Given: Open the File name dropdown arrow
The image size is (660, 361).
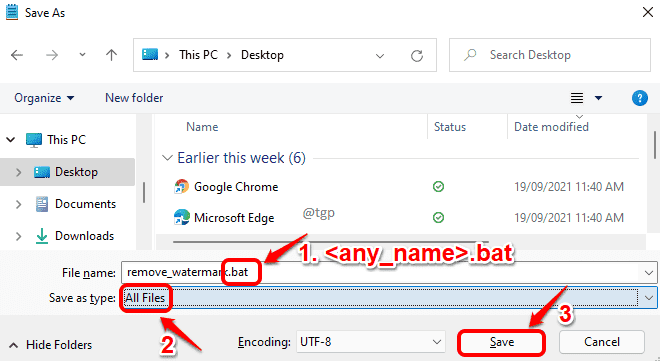Looking at the screenshot, I should (x=649, y=273).
